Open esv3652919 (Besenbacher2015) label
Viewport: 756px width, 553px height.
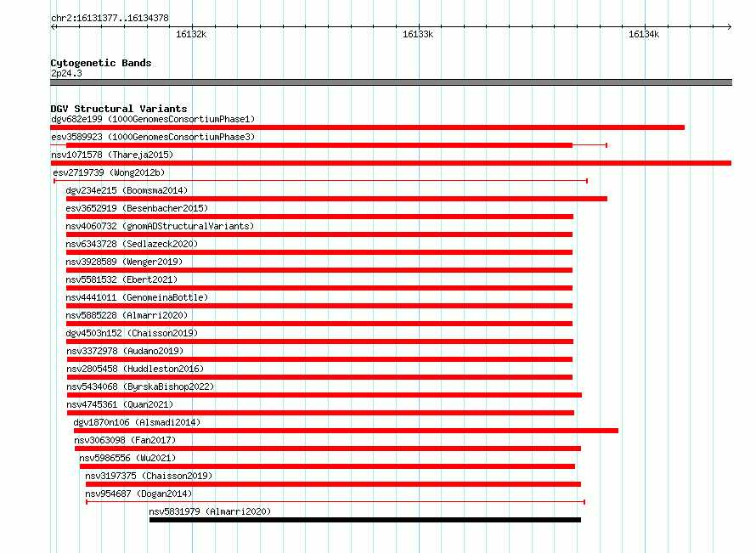pyautogui.click(x=137, y=208)
